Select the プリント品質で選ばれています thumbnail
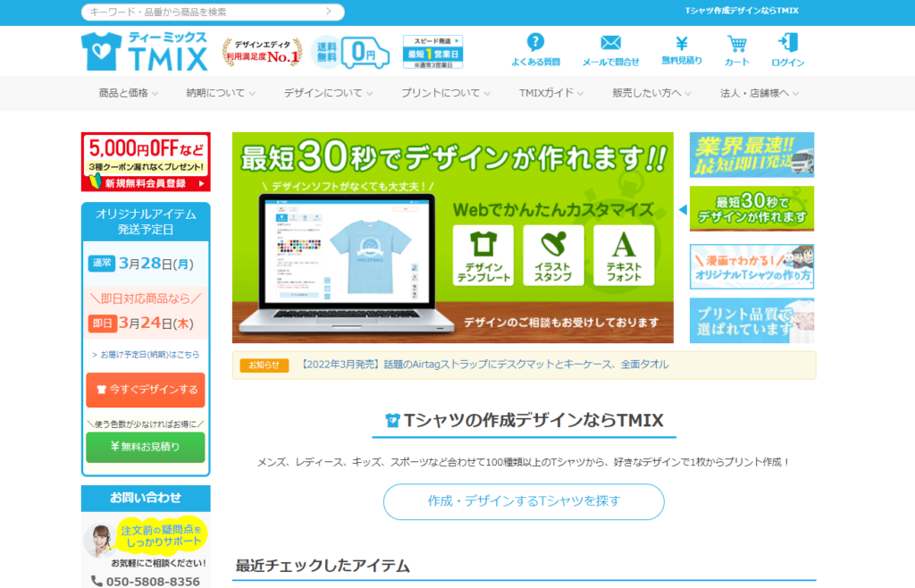The width and height of the screenshot is (915, 588). [x=751, y=321]
